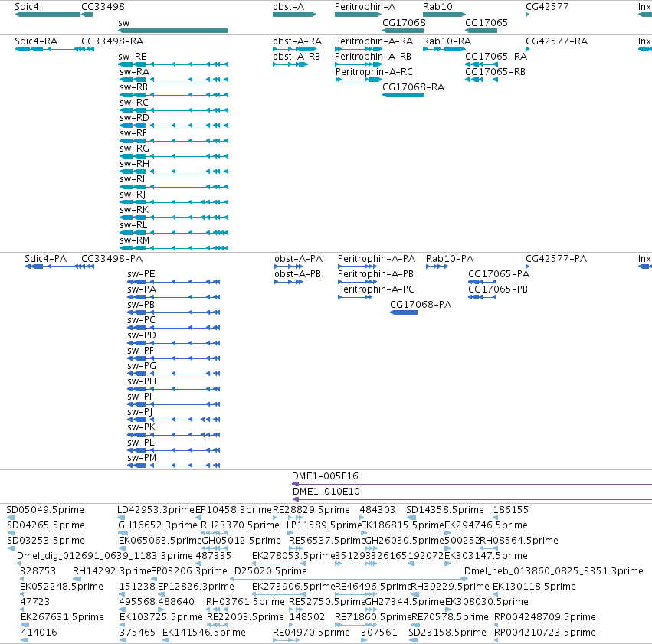Select transcript sw-RJ
The height and width of the screenshot is (644, 652).
pyautogui.click(x=173, y=202)
